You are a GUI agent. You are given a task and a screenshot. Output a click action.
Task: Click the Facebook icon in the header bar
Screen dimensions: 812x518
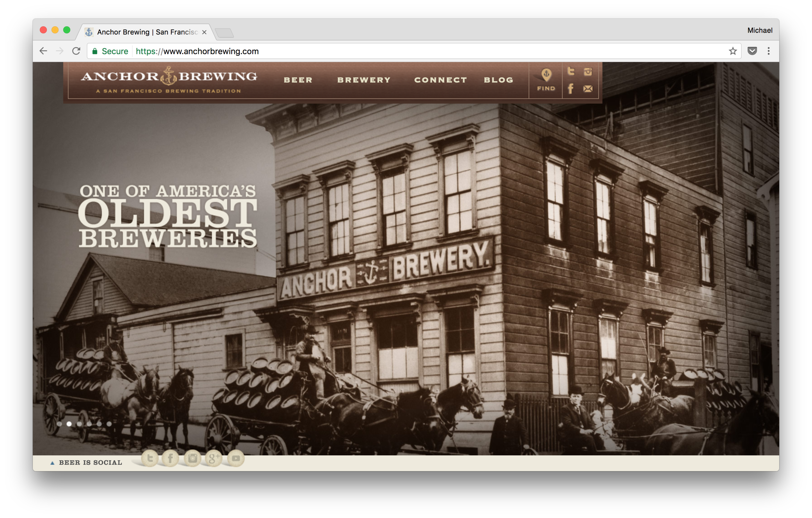pos(571,89)
